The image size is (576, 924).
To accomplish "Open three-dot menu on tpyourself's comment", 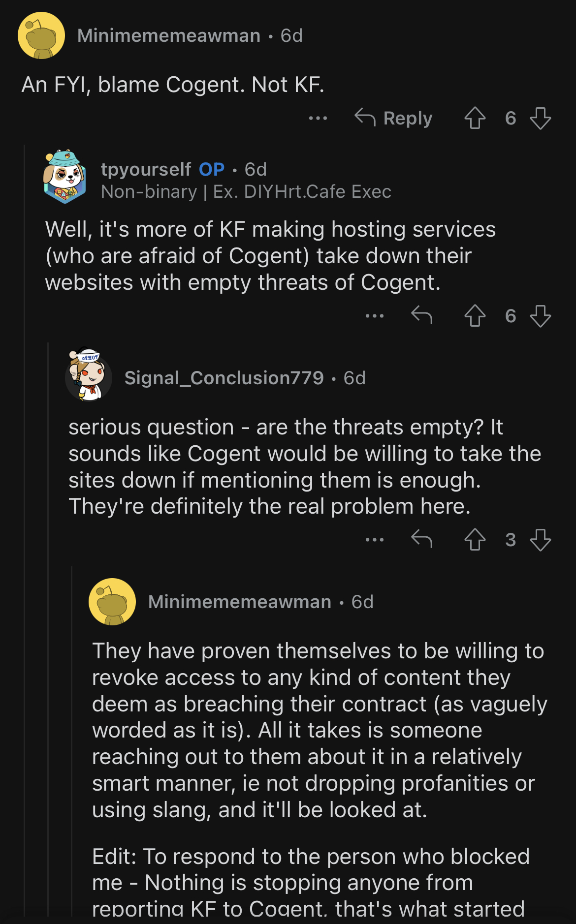I will [x=375, y=316].
